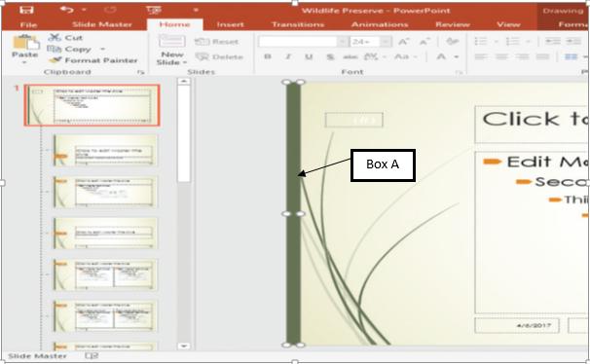590x364 pixels.
Task: Click the 4/6/2017 date placeholder
Action: [x=517, y=326]
